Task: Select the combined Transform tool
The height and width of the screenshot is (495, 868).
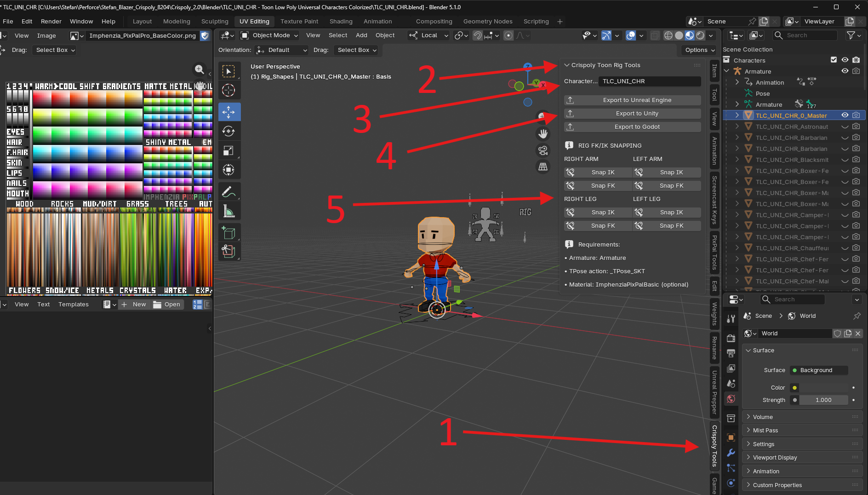Action: tap(228, 170)
